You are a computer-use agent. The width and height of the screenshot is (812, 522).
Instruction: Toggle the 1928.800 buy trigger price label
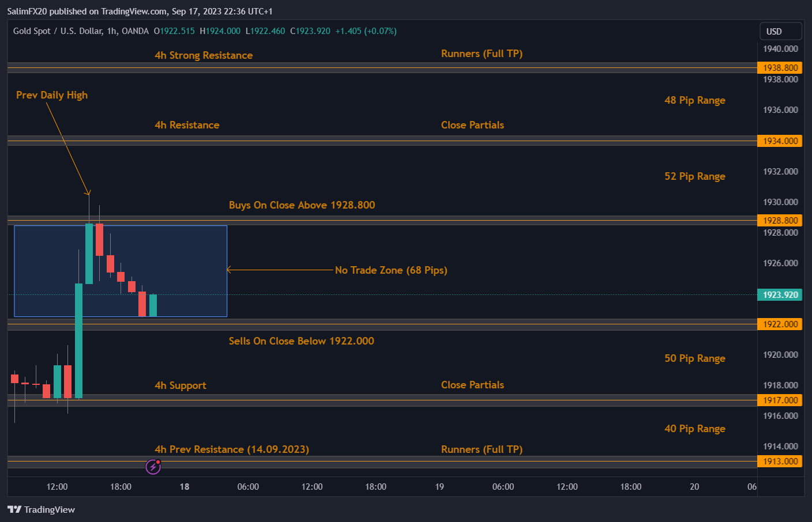point(780,220)
